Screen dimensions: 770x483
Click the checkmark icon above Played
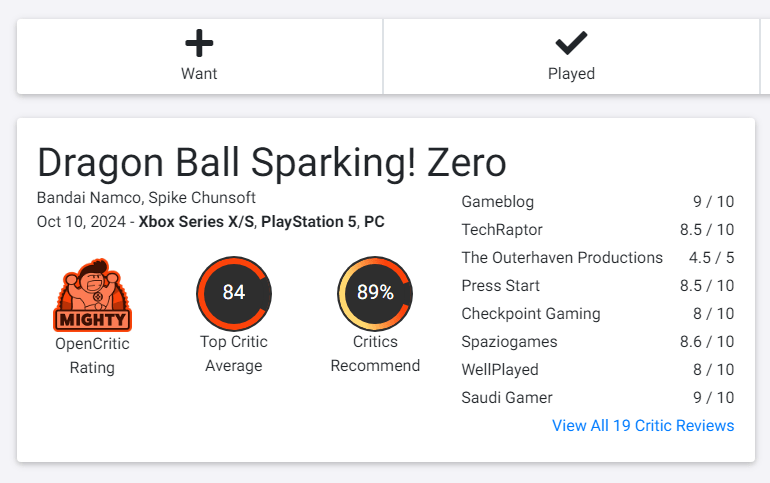571,43
